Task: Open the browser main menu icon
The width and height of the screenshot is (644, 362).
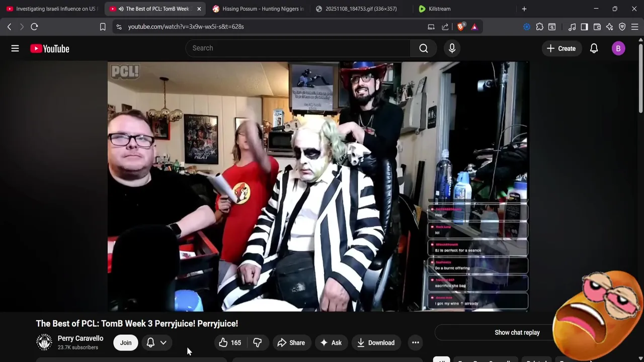Action: pos(634,27)
